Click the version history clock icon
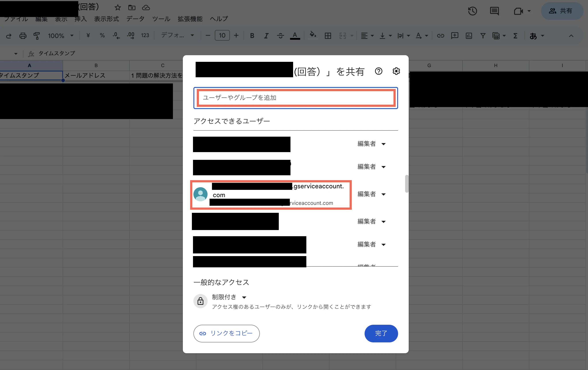The image size is (588, 370). (x=472, y=11)
